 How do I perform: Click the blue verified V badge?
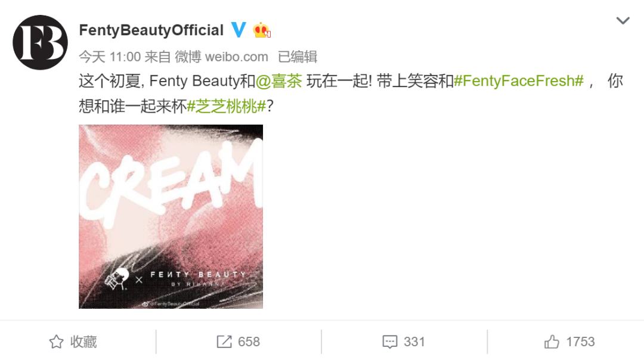coord(239,30)
